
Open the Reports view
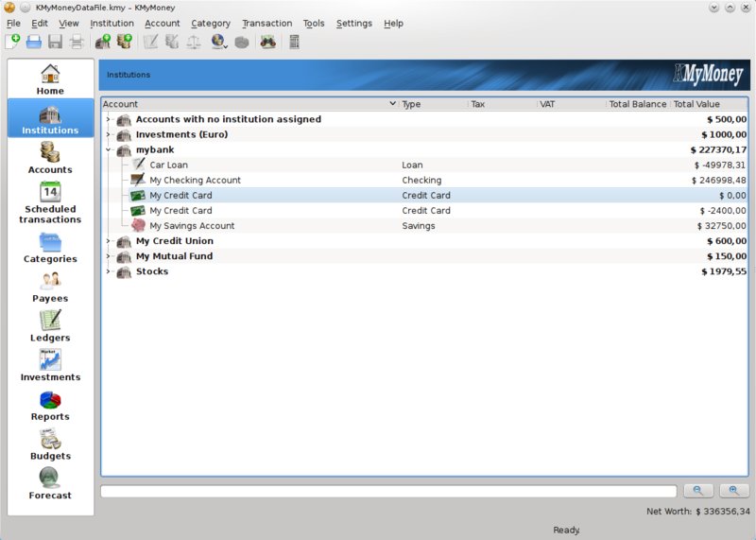click(x=50, y=406)
